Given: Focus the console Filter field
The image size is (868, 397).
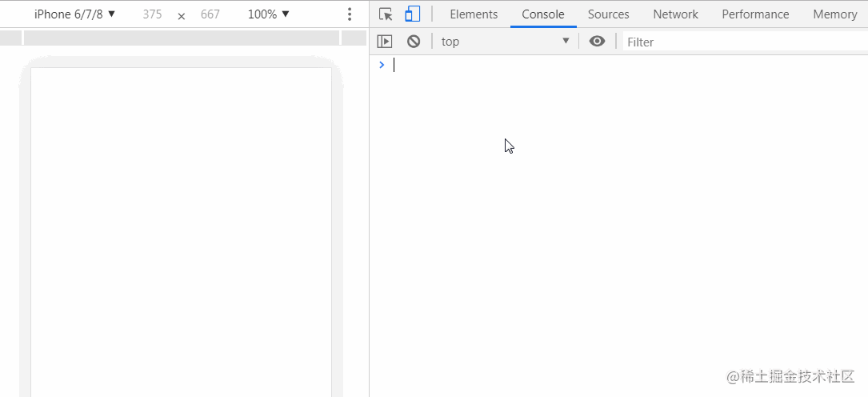Looking at the screenshot, I should 745,42.
